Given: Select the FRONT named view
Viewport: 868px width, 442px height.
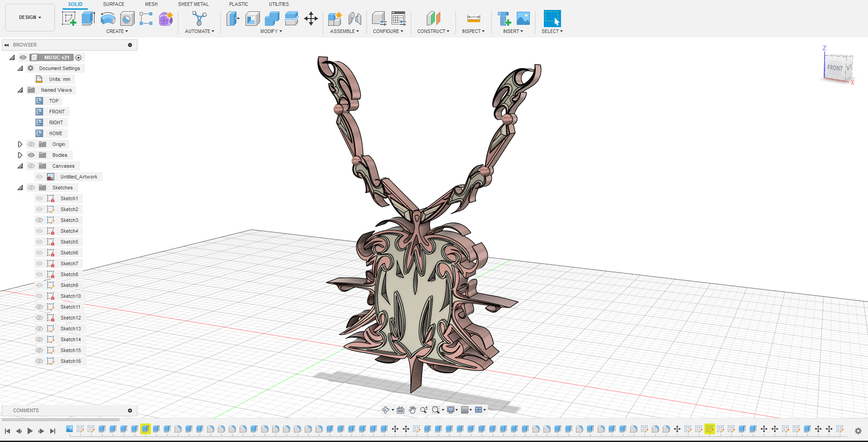Looking at the screenshot, I should click(x=57, y=112).
